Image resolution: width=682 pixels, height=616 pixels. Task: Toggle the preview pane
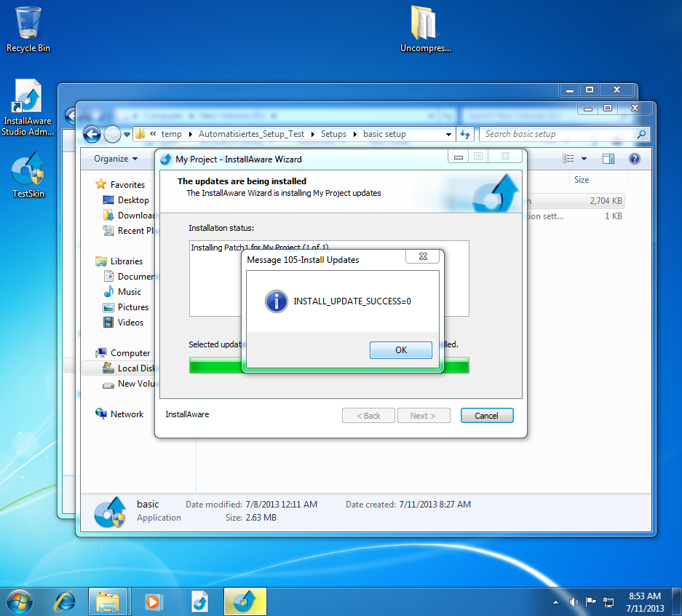click(x=608, y=159)
